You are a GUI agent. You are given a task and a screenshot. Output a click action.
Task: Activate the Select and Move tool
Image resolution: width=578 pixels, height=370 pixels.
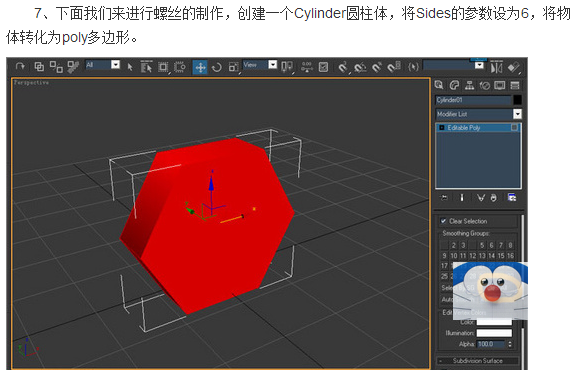(x=200, y=67)
